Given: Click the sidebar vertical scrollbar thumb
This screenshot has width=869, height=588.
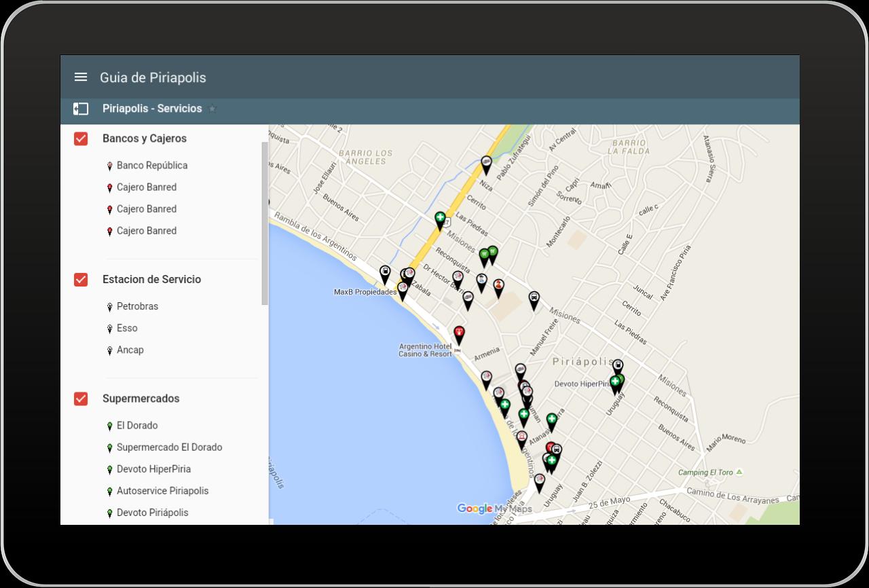Looking at the screenshot, I should 265,224.
